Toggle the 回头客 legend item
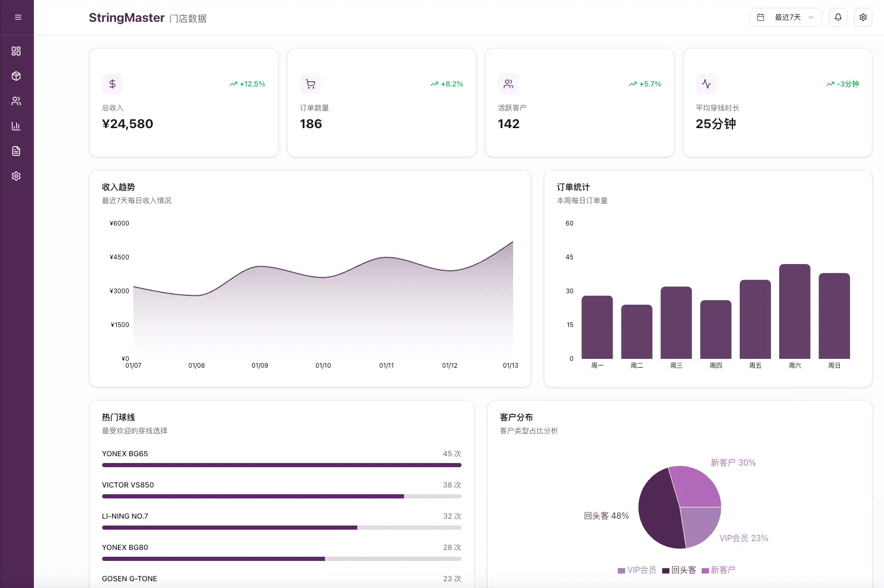The height and width of the screenshot is (588, 884). (x=679, y=570)
